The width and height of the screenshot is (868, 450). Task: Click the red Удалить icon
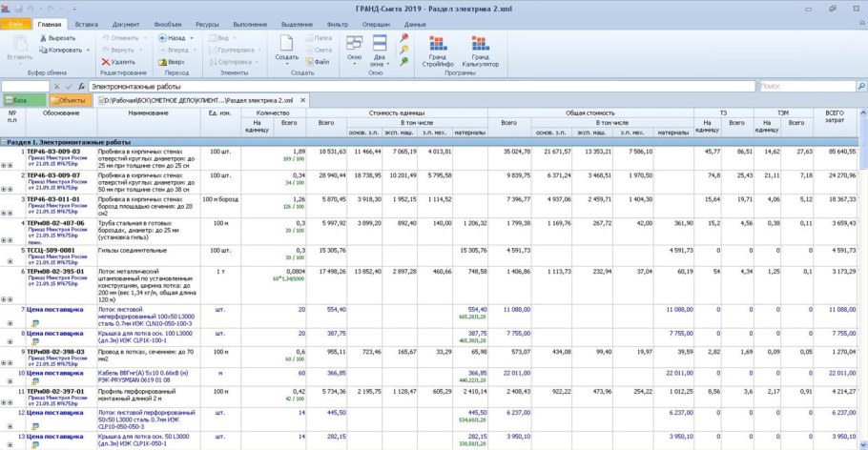point(104,61)
